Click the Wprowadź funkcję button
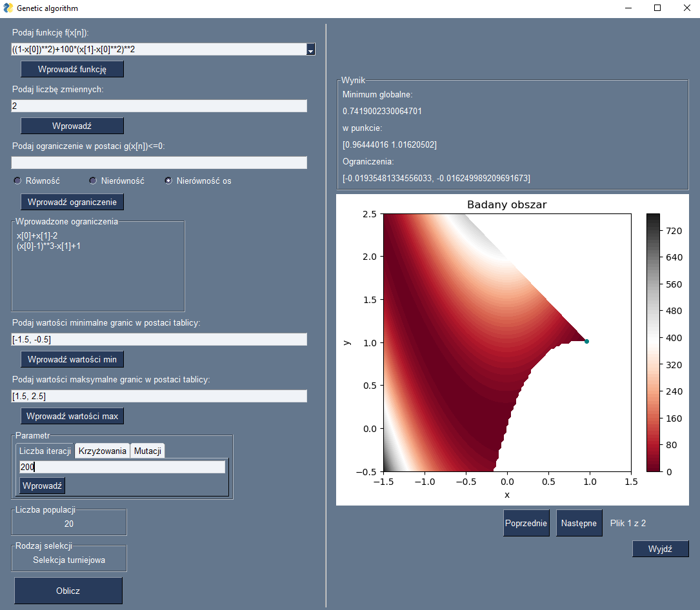This screenshot has height=610, width=700. point(72,69)
